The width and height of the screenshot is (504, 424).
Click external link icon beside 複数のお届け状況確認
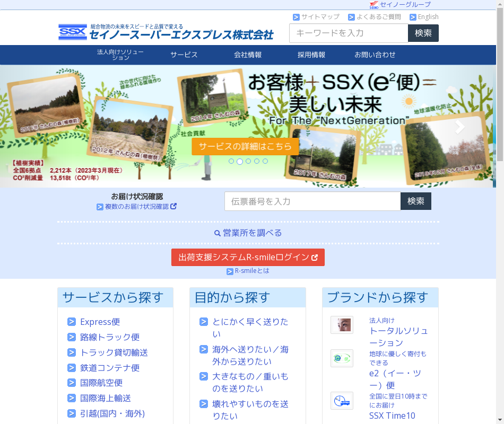(x=173, y=206)
